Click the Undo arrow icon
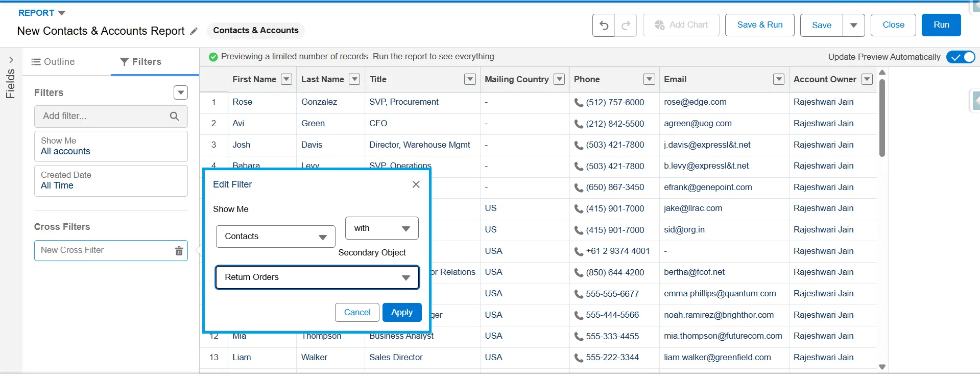Image resolution: width=980 pixels, height=376 pixels. pyautogui.click(x=604, y=25)
